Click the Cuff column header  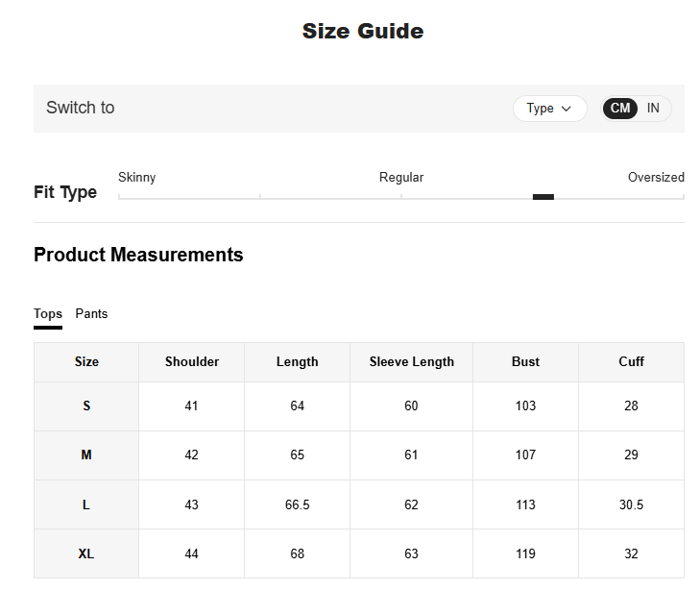coord(631,362)
